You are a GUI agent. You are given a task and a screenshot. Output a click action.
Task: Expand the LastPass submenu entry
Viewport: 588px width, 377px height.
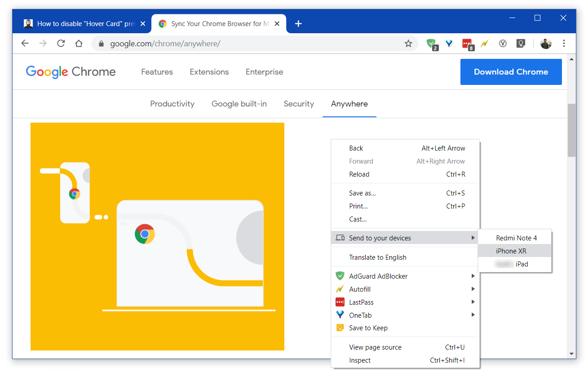point(405,302)
